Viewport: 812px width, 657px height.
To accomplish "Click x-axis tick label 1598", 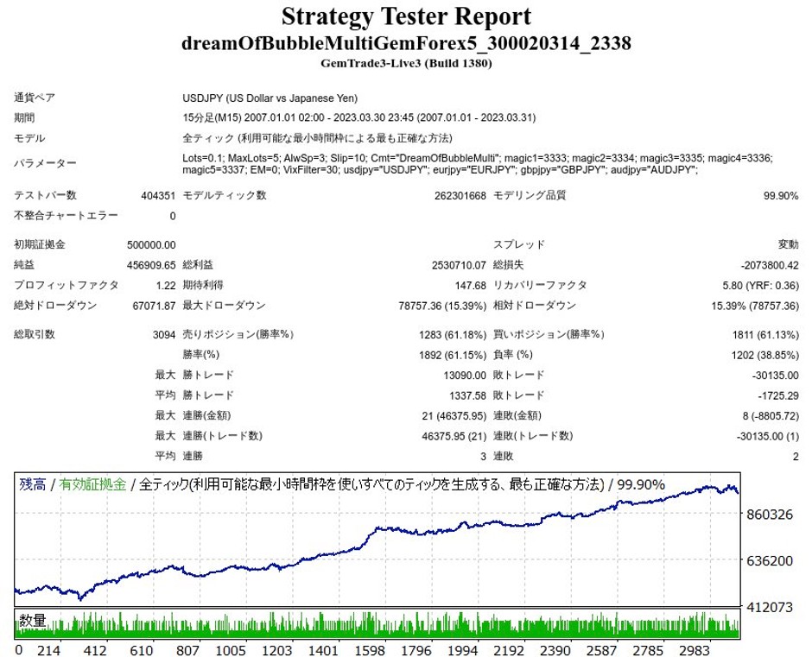I will click(370, 650).
